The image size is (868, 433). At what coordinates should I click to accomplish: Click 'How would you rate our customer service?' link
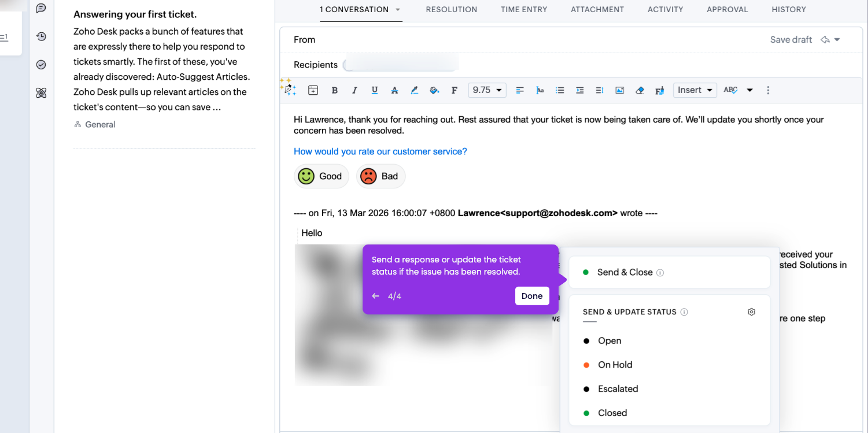click(380, 151)
